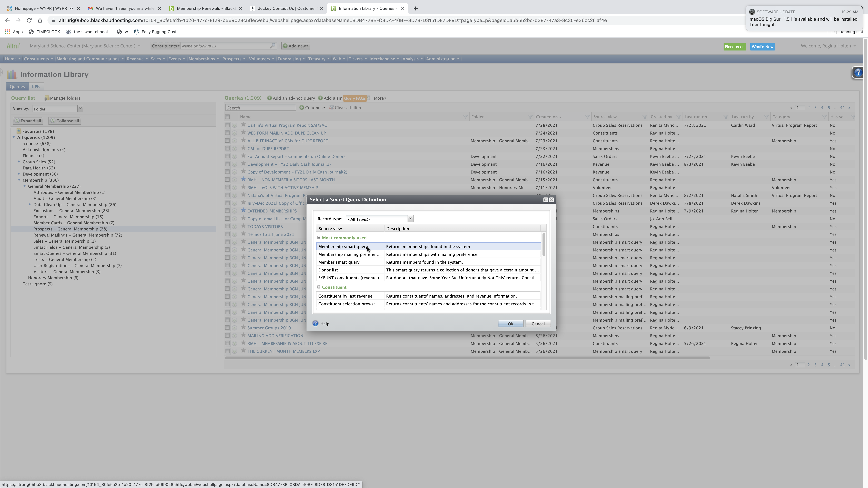This screenshot has height=488, width=868.
Task: Click the Help question mark icon in dialog
Action: [x=315, y=323]
